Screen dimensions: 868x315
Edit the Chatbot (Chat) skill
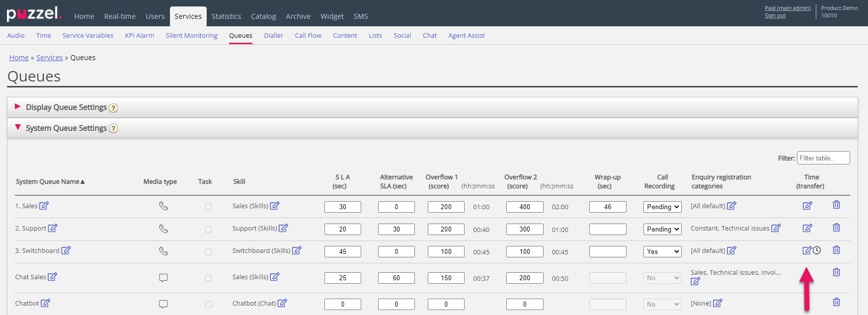(x=282, y=303)
